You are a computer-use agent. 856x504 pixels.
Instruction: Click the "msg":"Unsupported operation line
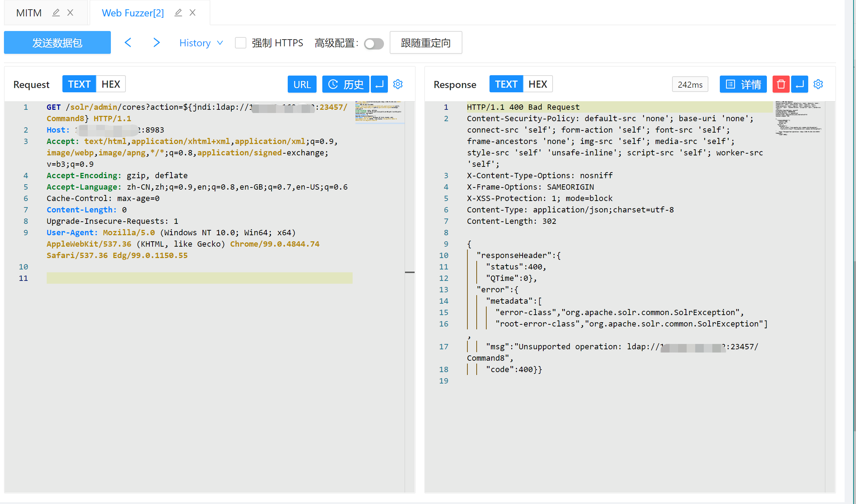(x=613, y=352)
